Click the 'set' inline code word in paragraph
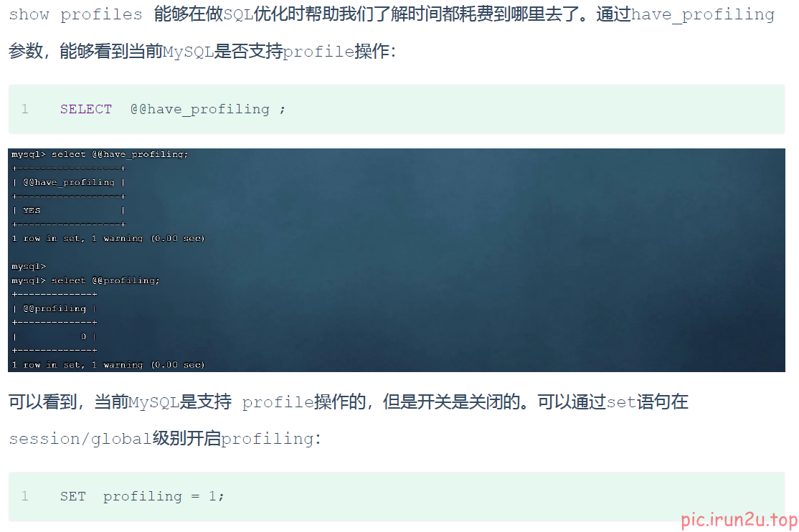Screen dimensions: 799x532 coord(621,402)
